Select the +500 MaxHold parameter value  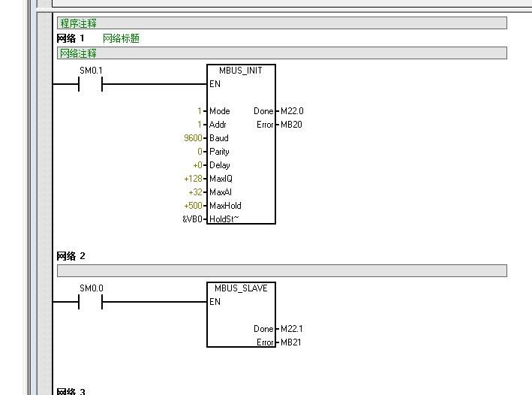[x=193, y=206]
